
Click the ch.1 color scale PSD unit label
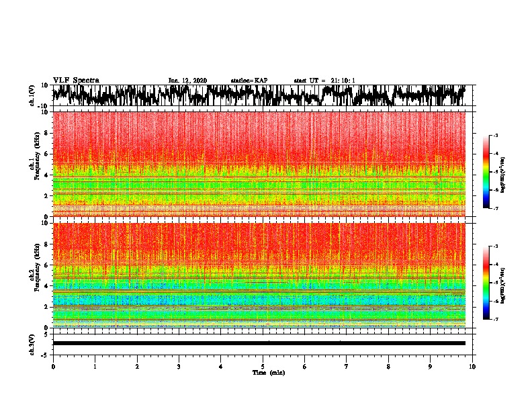[x=503, y=175]
